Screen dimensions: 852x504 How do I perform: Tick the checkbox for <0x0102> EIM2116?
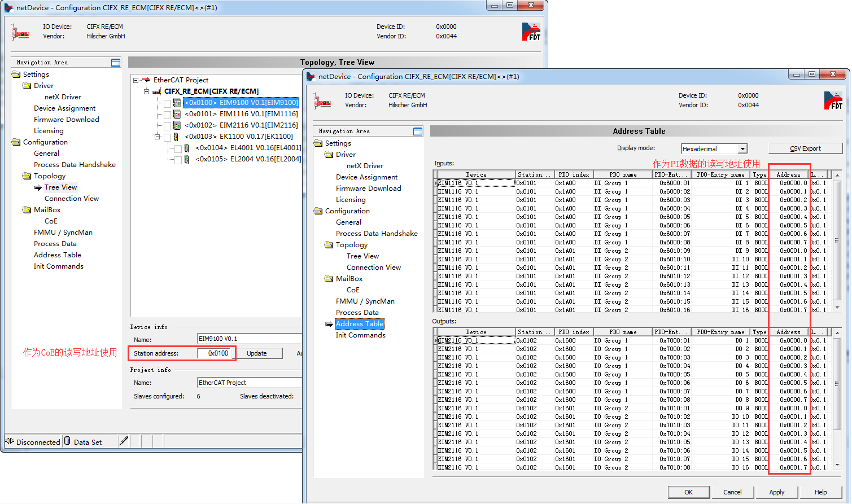click(168, 126)
